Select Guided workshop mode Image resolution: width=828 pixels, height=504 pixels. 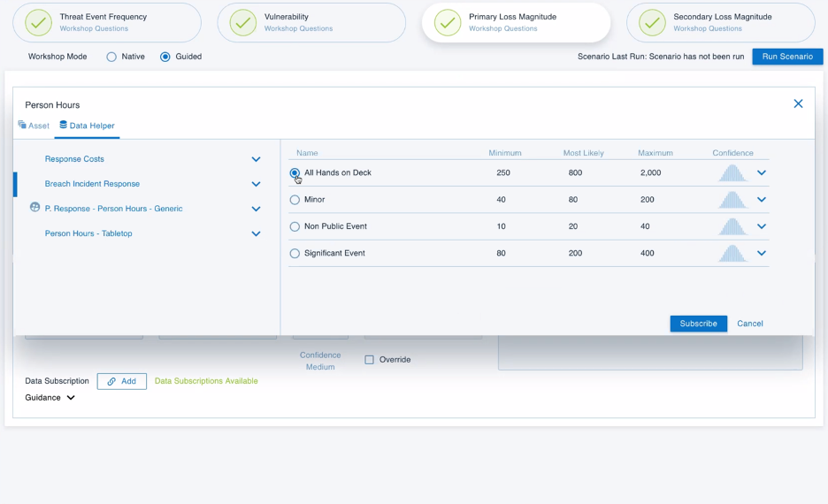[165, 57]
